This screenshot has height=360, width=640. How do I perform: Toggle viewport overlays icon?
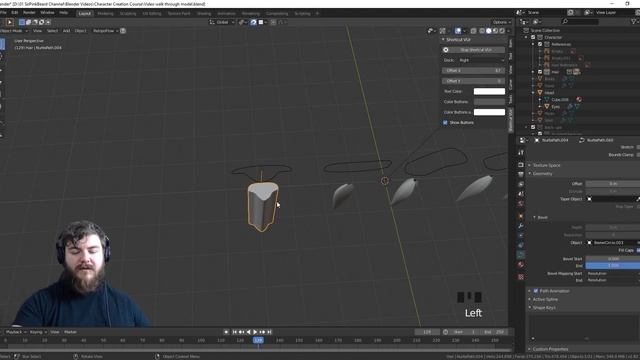coord(458,31)
